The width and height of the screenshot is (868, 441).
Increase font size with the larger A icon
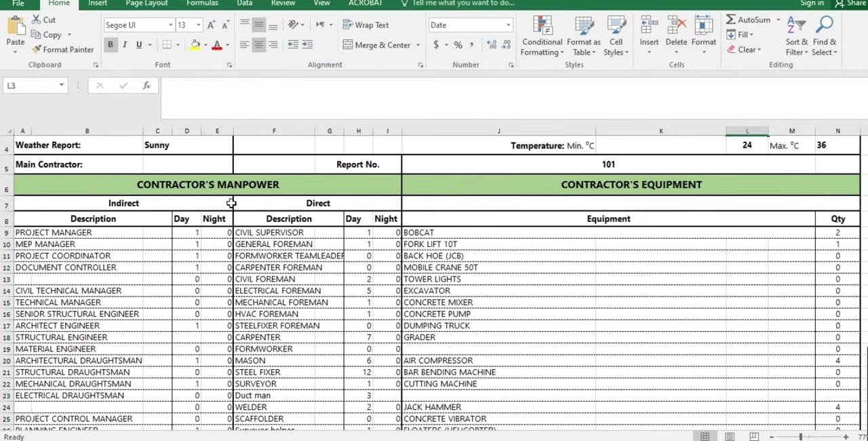click(212, 25)
